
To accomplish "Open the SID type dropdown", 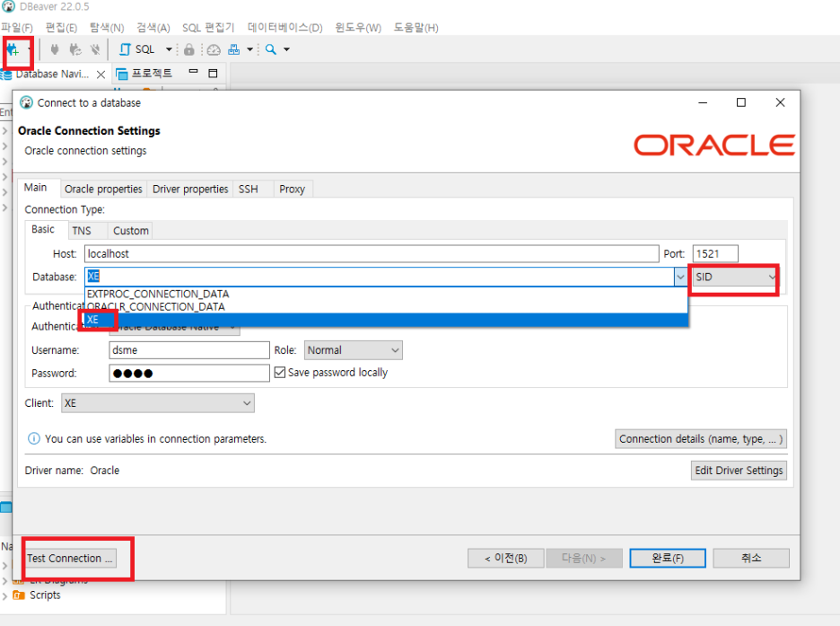I will pyautogui.click(x=735, y=278).
